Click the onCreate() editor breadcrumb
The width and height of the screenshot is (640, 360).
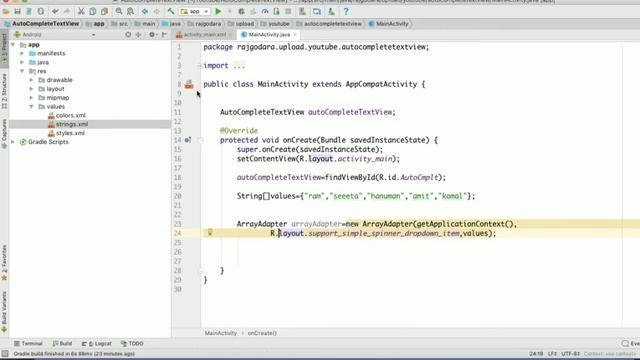click(262, 333)
